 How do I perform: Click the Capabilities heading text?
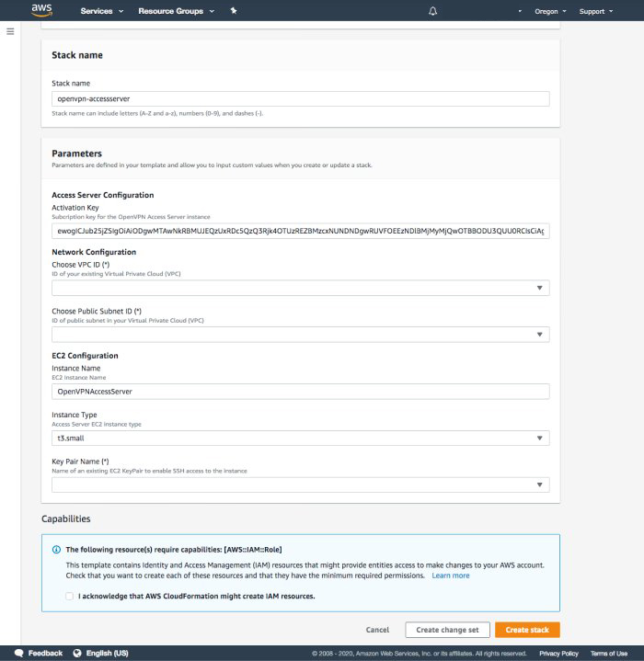(x=66, y=519)
